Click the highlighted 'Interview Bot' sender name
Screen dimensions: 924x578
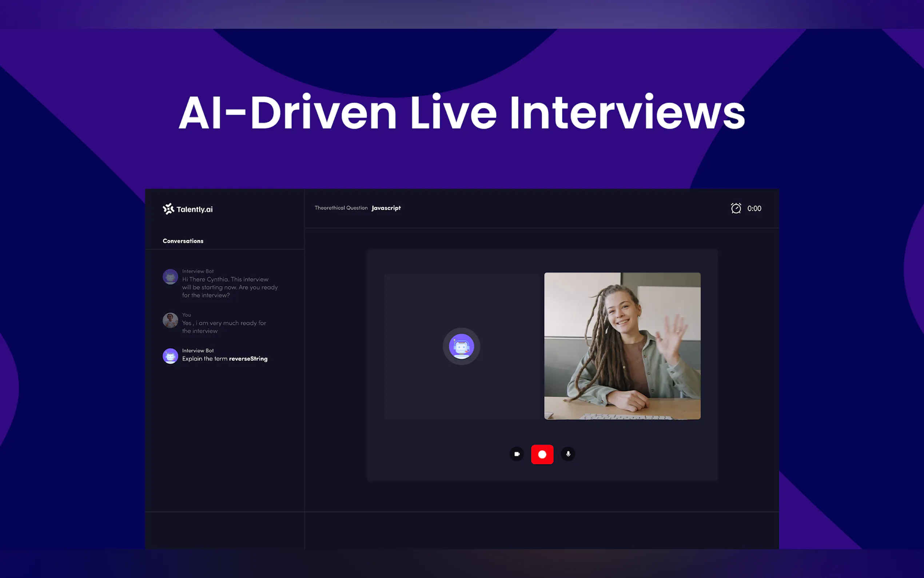[198, 351]
